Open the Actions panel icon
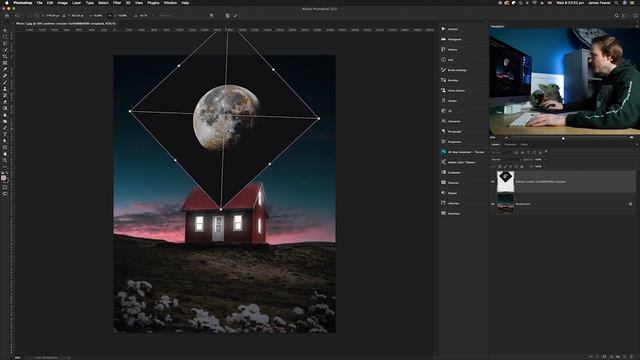640x360 pixels. pyautogui.click(x=444, y=29)
